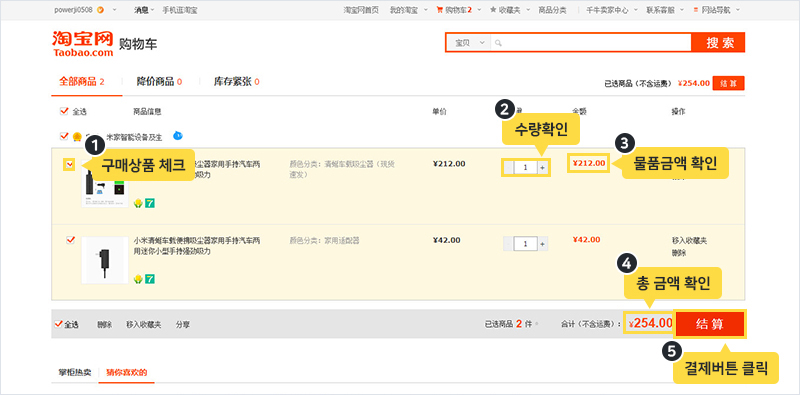Click the yellow tulip icon on adapter item
Image resolution: width=800 pixels, height=395 pixels.
138,279
